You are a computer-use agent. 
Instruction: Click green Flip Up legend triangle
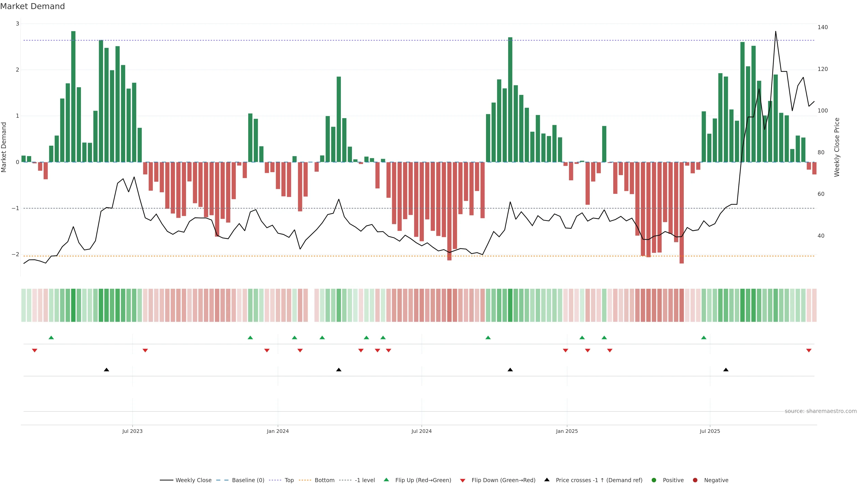(387, 480)
